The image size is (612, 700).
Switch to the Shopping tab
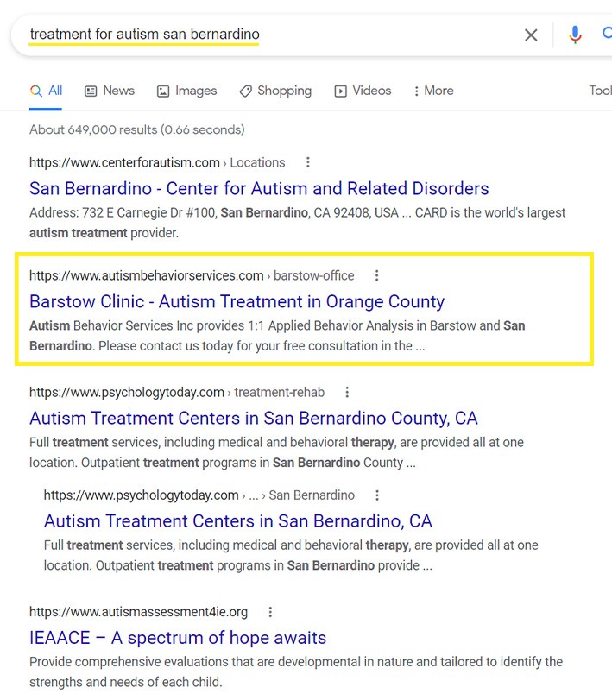click(275, 91)
